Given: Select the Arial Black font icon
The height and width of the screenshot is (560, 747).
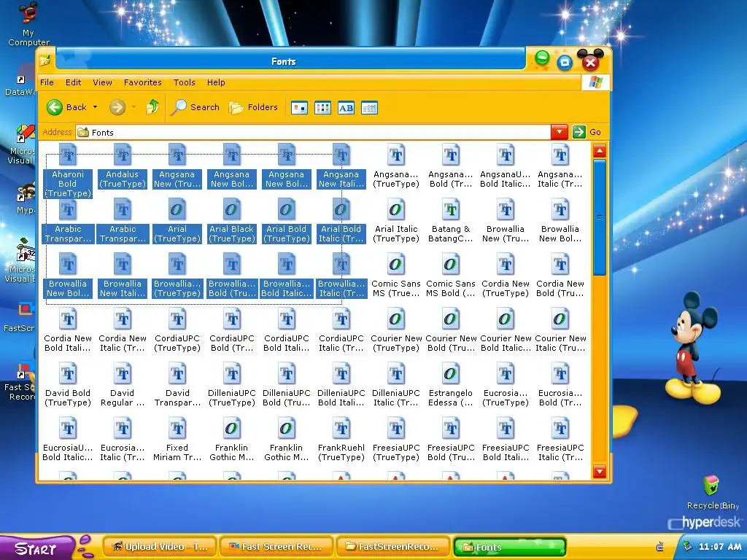Looking at the screenshot, I should [x=232, y=220].
